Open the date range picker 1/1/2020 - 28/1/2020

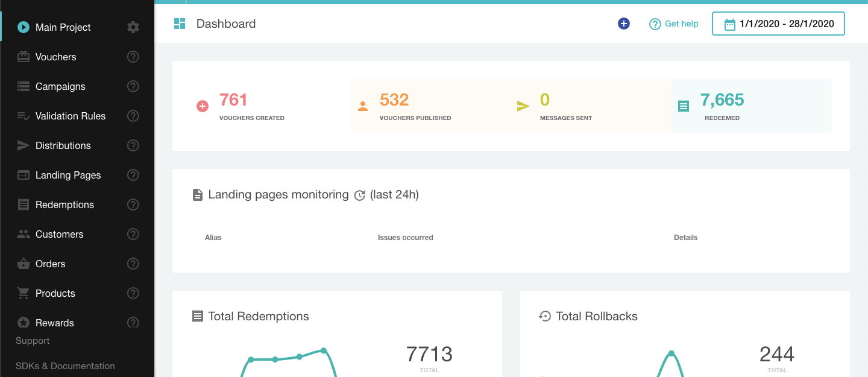coord(778,24)
